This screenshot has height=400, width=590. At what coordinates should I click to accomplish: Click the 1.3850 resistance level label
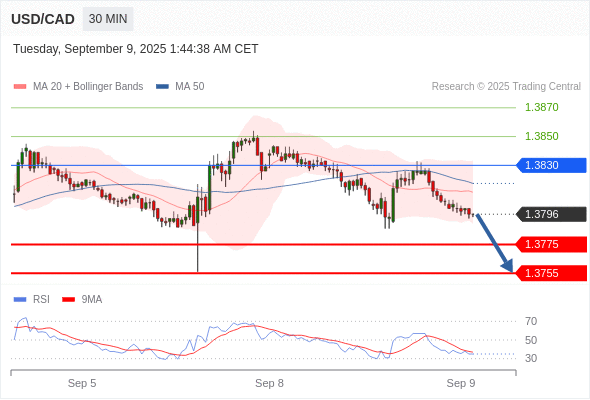[541, 136]
